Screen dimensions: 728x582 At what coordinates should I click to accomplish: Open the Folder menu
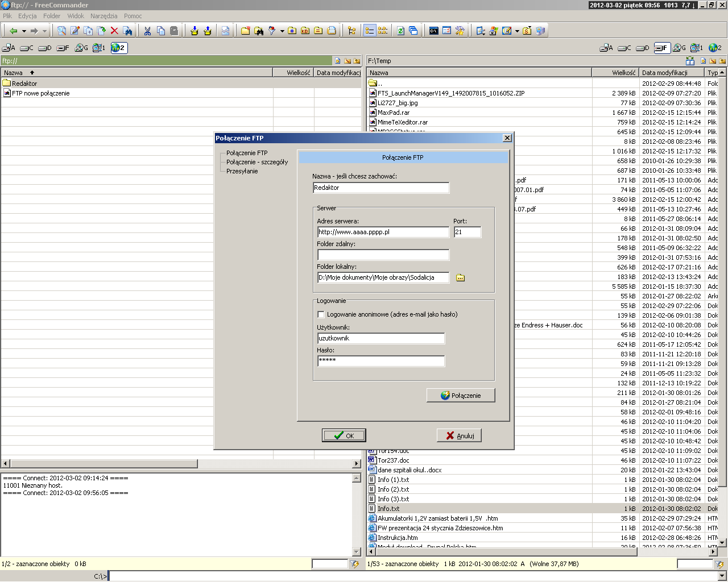52,16
